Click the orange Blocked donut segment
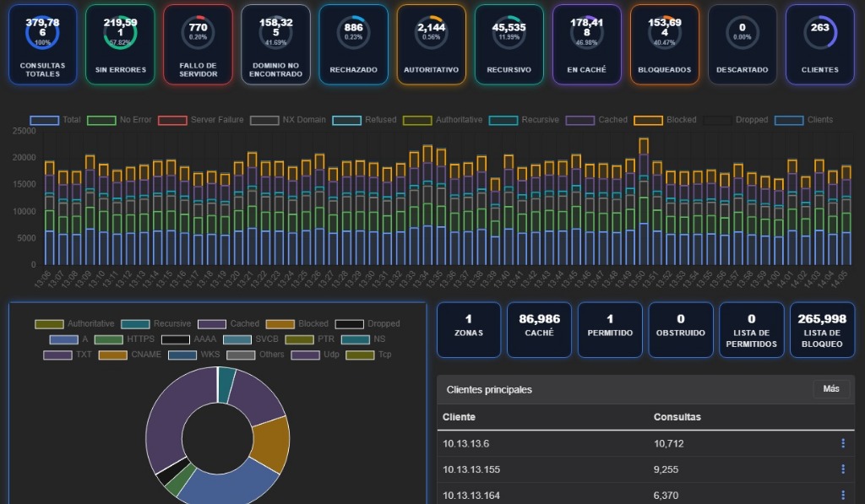Viewport: 865px width, 504px height. [272, 444]
